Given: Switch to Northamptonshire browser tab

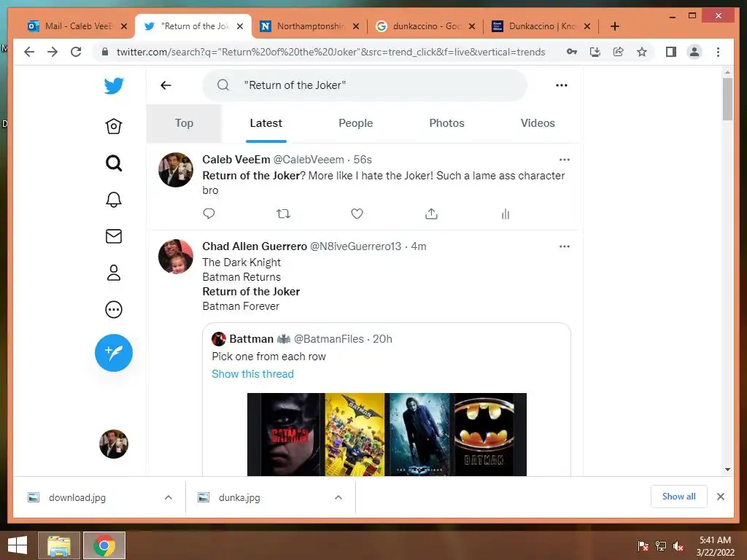Looking at the screenshot, I should click(311, 26).
